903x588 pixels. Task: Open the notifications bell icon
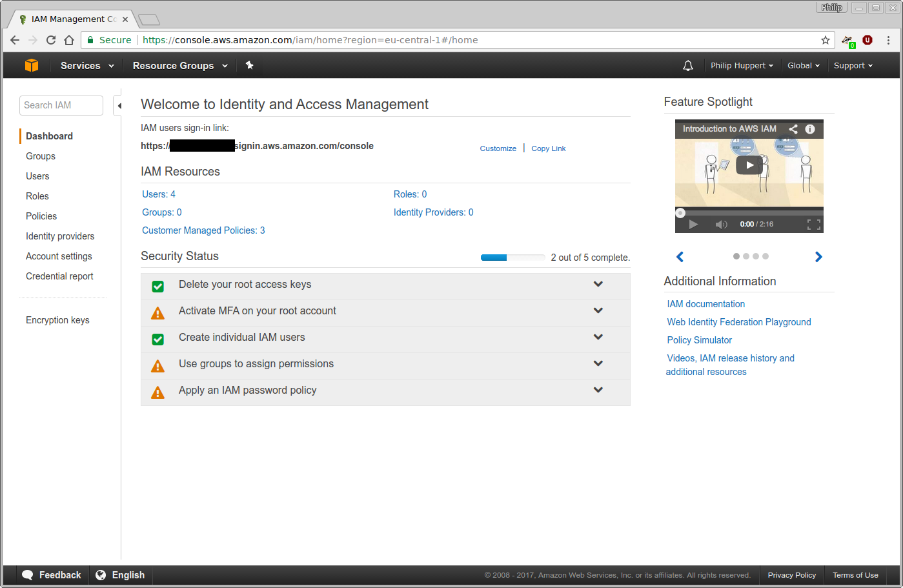pos(688,66)
